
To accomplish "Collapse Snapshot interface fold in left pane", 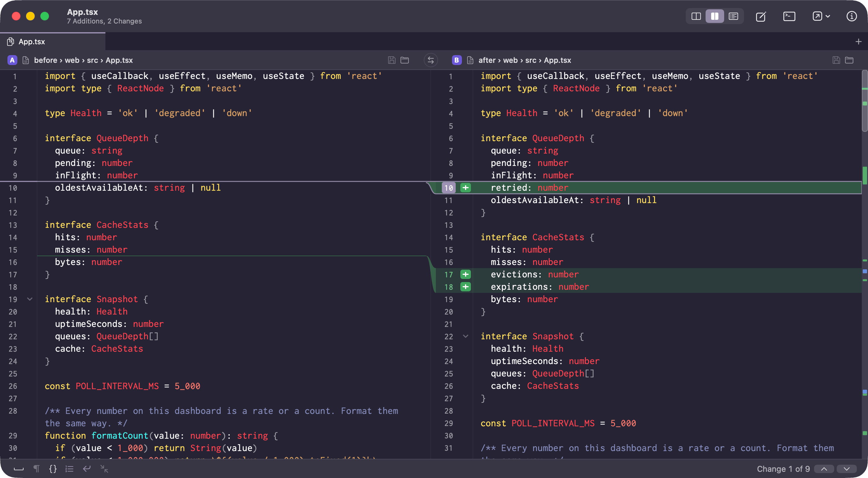I will (30, 299).
